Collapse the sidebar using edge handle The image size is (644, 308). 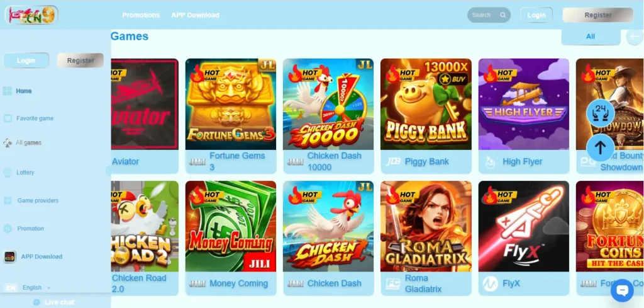[108, 171]
